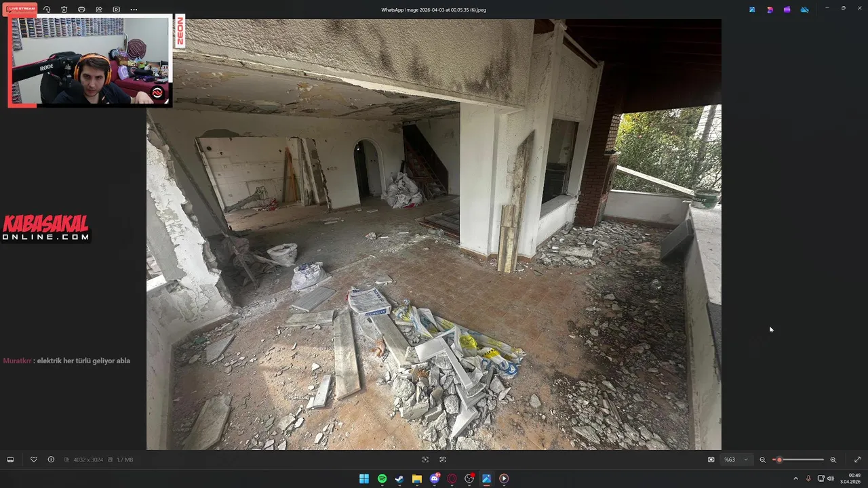Screen dimensions: 868x488
Task: Open volume control speaker icon
Action: 831,479
